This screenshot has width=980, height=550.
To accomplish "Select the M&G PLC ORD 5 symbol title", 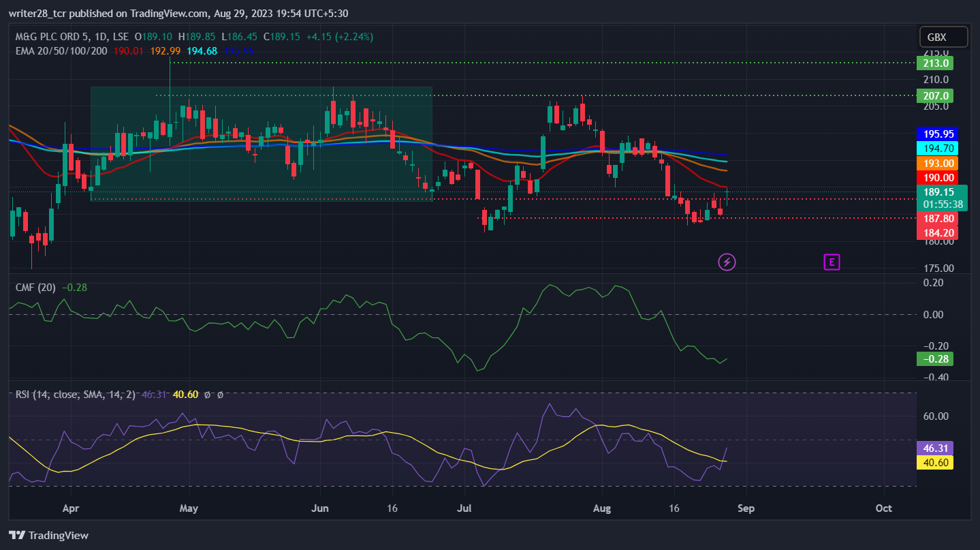I will [x=52, y=37].
